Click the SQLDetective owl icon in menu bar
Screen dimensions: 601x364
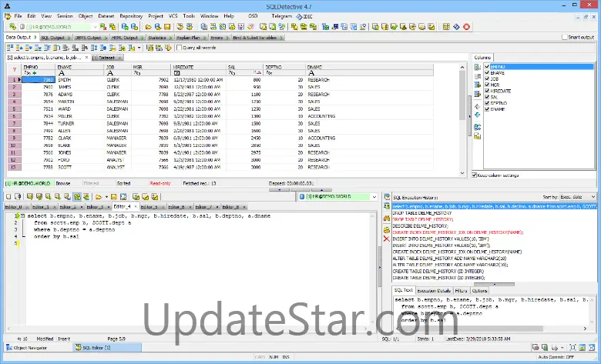coord(8,16)
